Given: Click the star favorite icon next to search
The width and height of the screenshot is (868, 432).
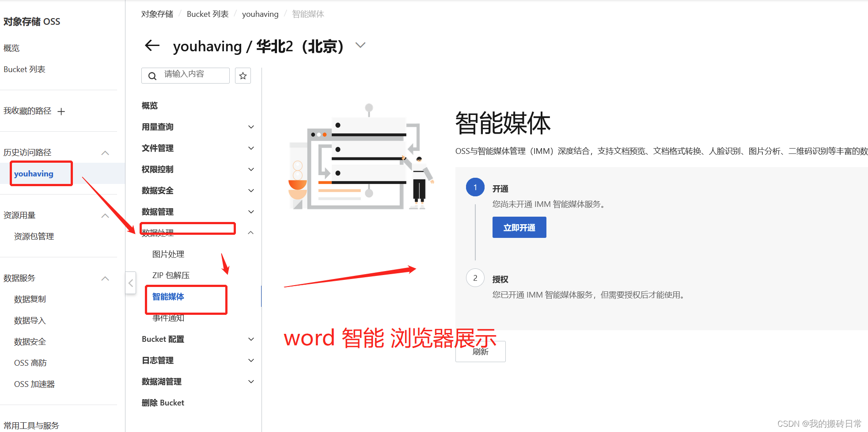Looking at the screenshot, I should pyautogui.click(x=243, y=75).
